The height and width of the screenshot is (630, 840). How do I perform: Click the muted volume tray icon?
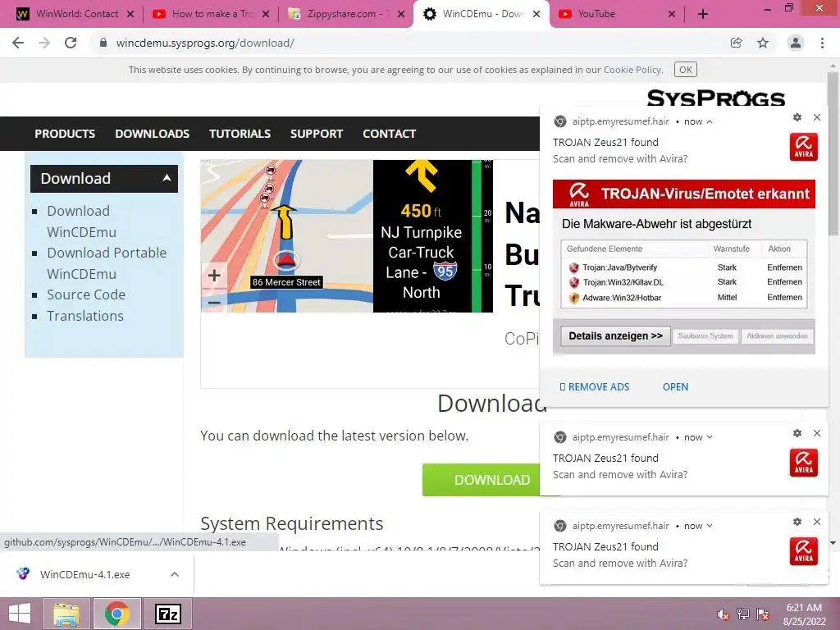click(x=724, y=614)
